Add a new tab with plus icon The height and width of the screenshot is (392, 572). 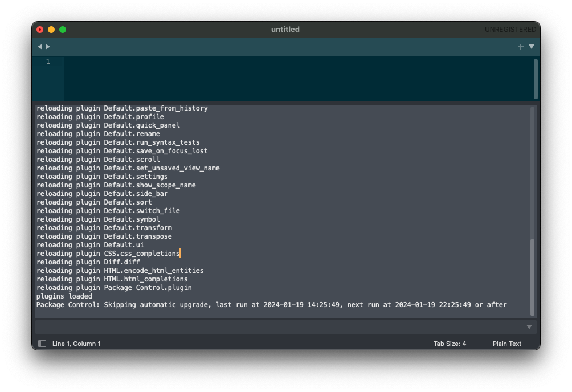(x=520, y=47)
